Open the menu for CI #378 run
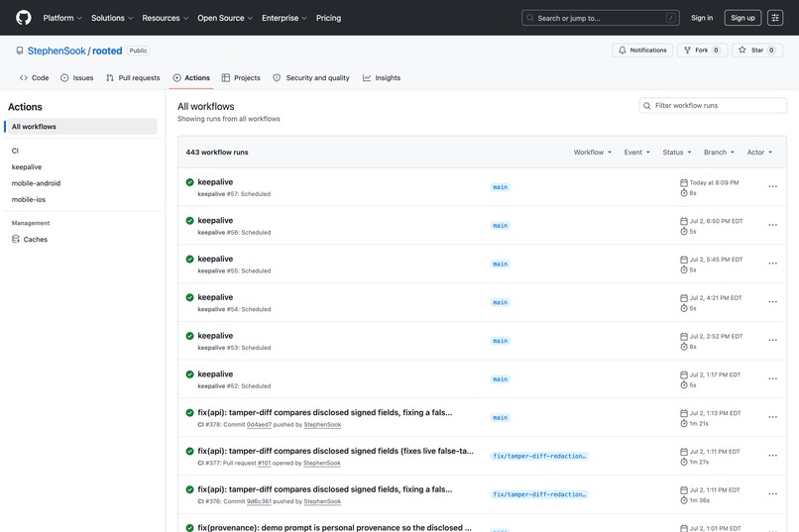Screen dimensions: 799x532 [x=772, y=417]
